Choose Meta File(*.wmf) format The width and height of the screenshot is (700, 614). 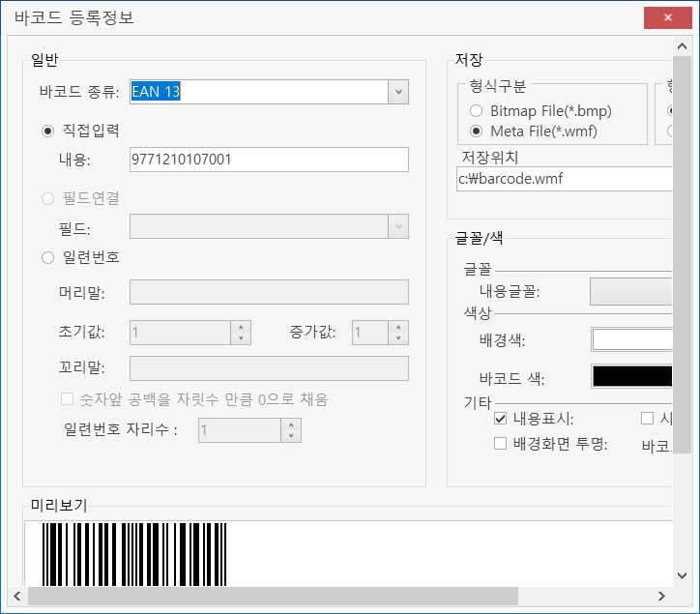coord(477,132)
